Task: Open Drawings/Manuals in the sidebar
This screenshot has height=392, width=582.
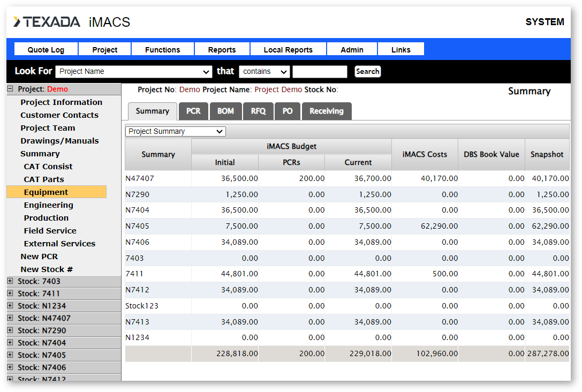Action: 60,141
